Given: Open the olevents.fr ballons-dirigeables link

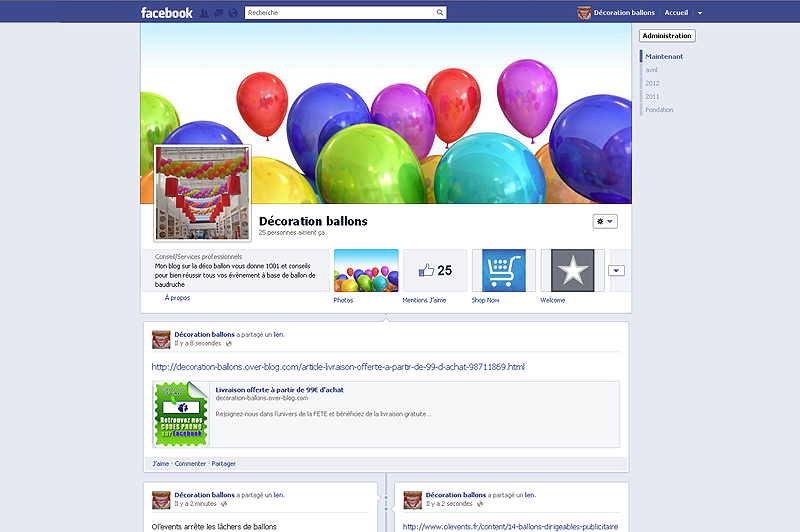Looking at the screenshot, I should tap(510, 526).
